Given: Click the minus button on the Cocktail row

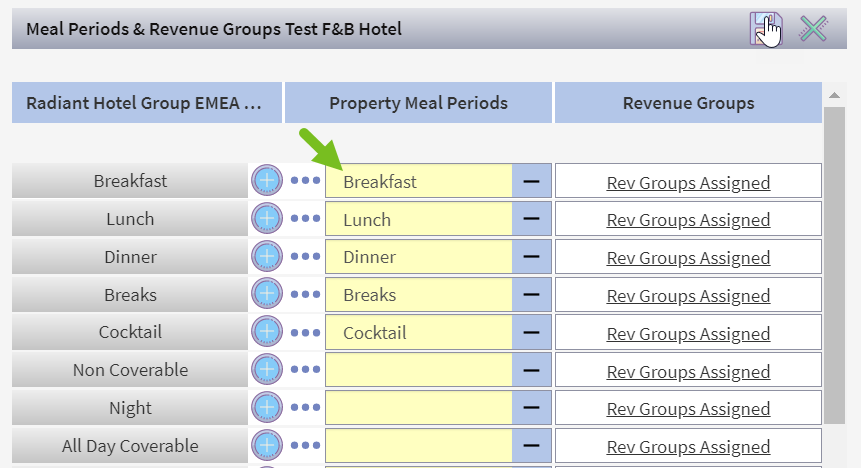Looking at the screenshot, I should [532, 332].
